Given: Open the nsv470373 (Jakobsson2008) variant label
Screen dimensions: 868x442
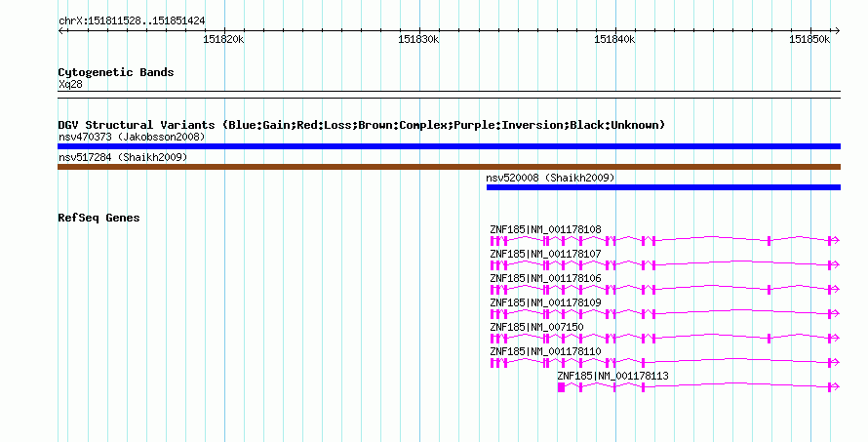Looking at the screenshot, I should [x=132, y=137].
